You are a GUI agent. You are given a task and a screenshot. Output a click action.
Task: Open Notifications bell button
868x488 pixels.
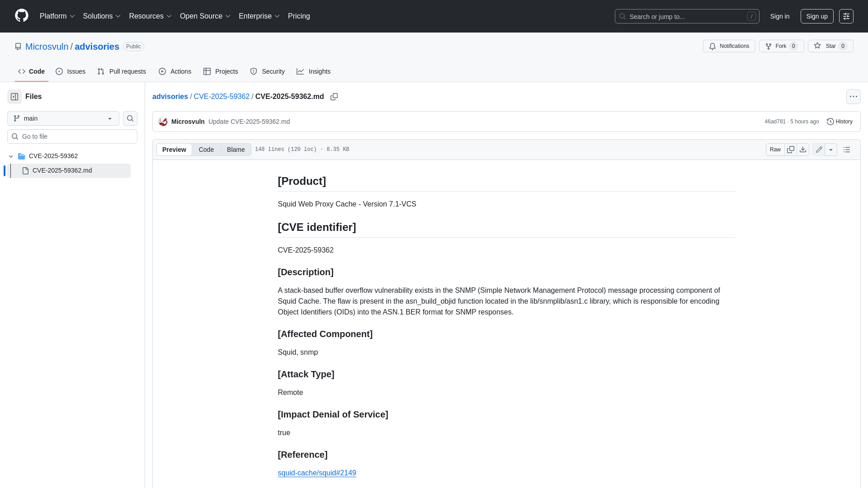pos(729,46)
